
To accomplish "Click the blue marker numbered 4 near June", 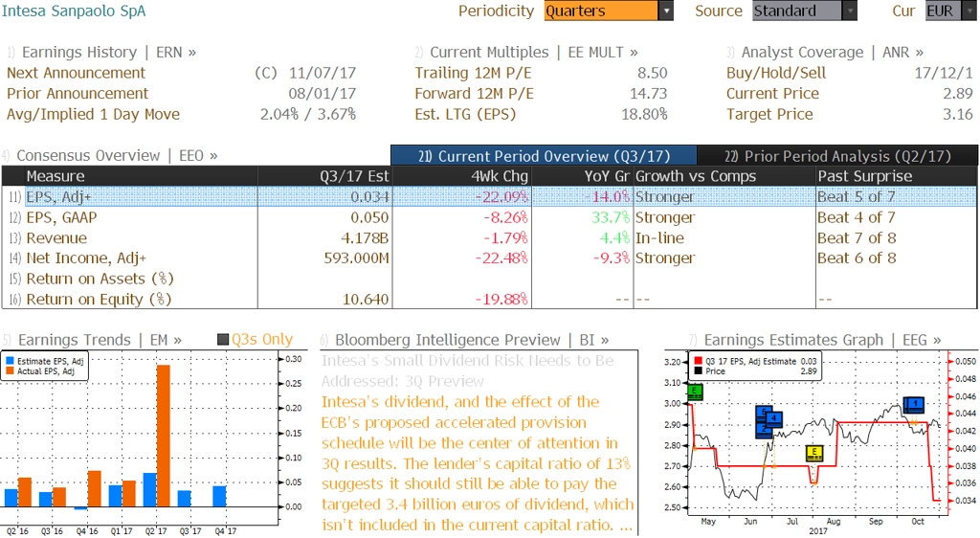I will (x=773, y=417).
